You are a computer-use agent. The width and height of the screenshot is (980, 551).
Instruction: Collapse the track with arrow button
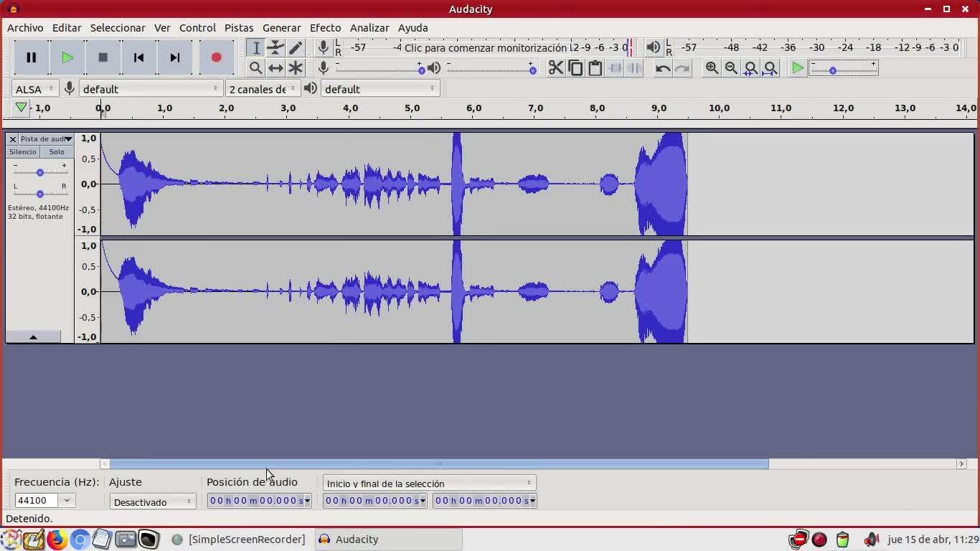click(x=33, y=336)
